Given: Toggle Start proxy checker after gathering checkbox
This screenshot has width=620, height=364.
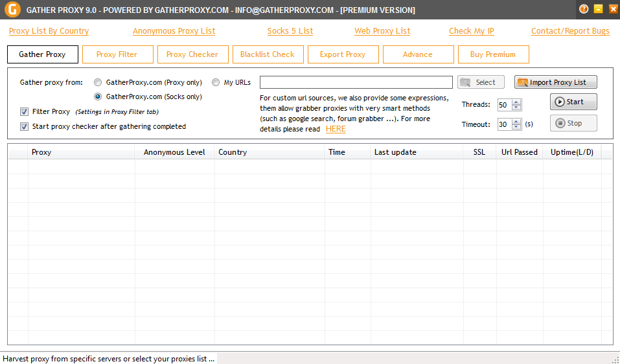Looking at the screenshot, I should point(24,126).
